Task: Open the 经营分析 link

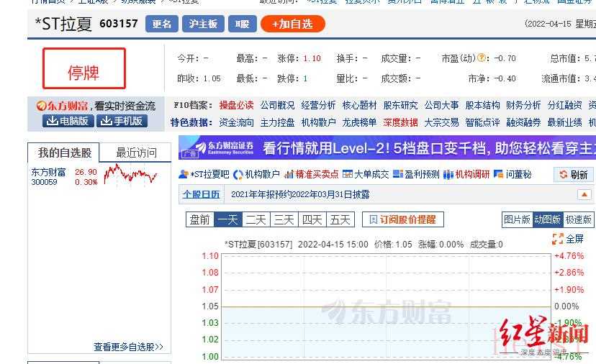Action: (x=318, y=105)
